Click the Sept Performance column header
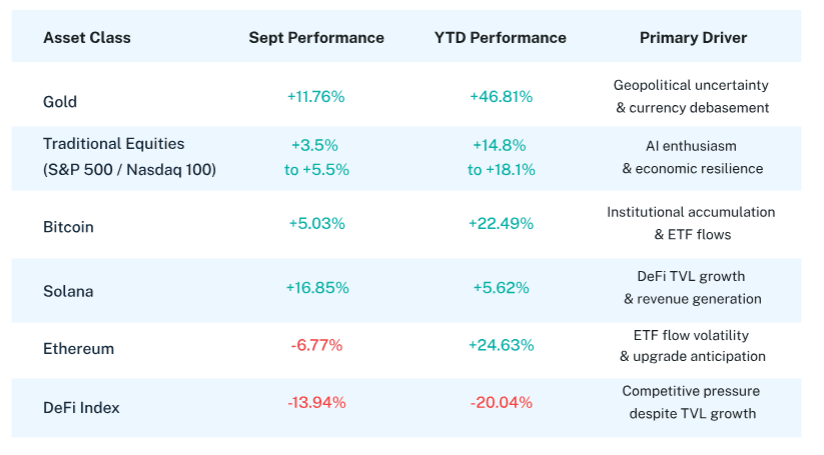 point(316,38)
